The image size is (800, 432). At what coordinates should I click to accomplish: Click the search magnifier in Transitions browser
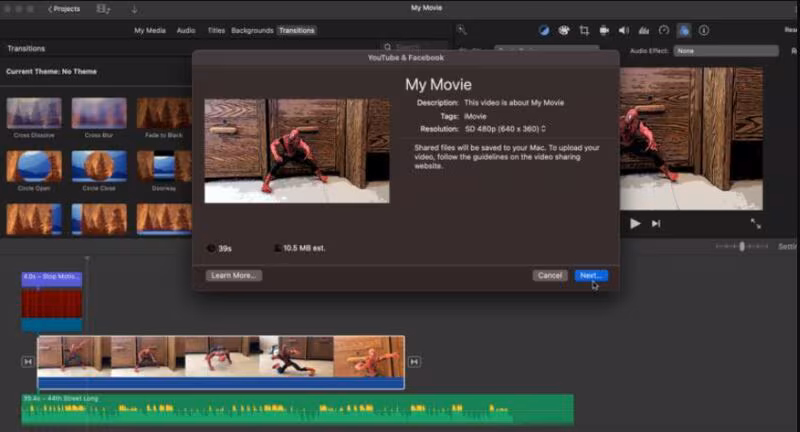pyautogui.click(x=388, y=47)
